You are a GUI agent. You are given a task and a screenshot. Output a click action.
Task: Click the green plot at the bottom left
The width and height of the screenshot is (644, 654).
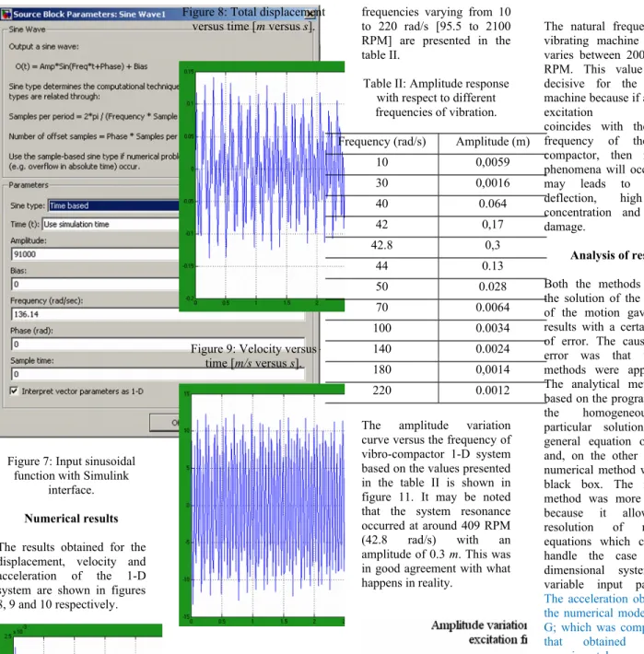coord(81,639)
